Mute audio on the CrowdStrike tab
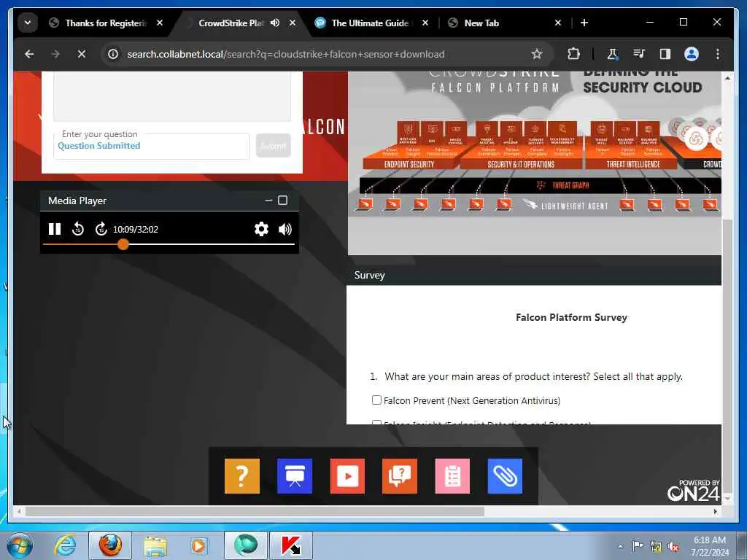This screenshot has width=747, height=560. pos(275,23)
